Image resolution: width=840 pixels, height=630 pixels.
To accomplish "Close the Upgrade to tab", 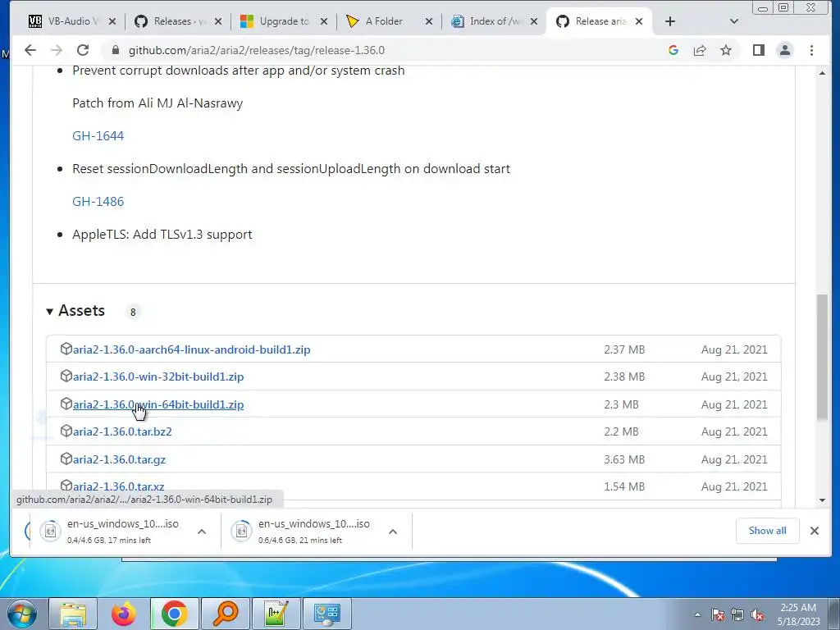I will coord(323,21).
